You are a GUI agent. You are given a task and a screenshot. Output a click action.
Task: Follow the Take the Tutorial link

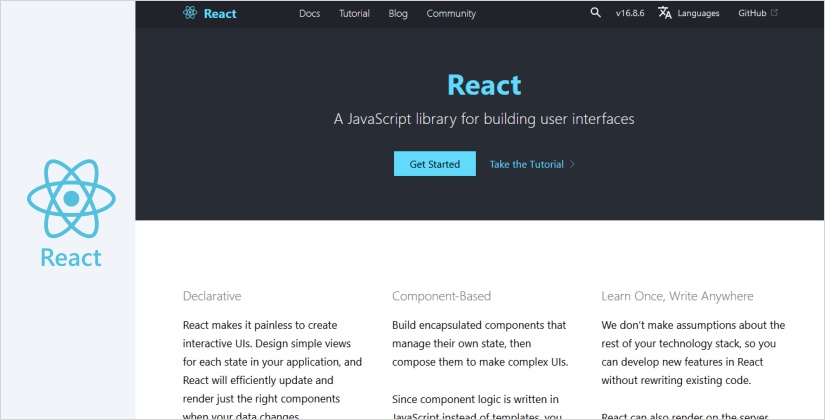tap(527, 164)
